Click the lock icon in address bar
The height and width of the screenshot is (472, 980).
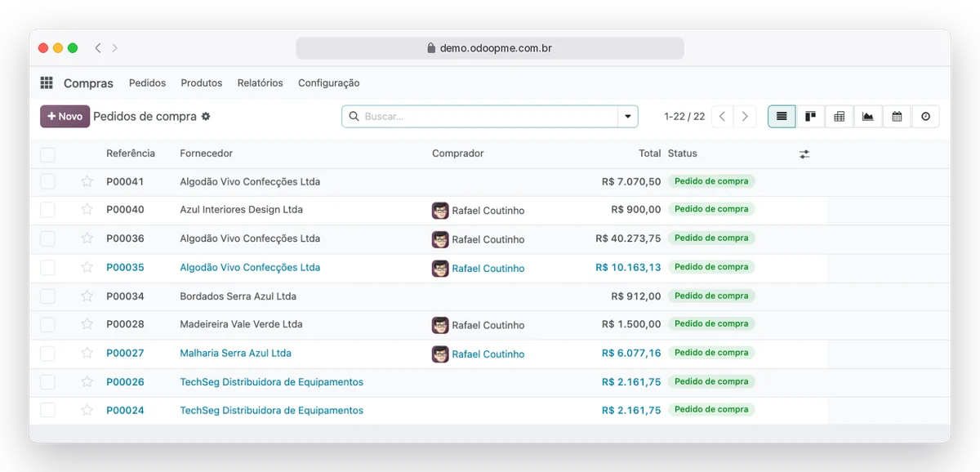[431, 48]
